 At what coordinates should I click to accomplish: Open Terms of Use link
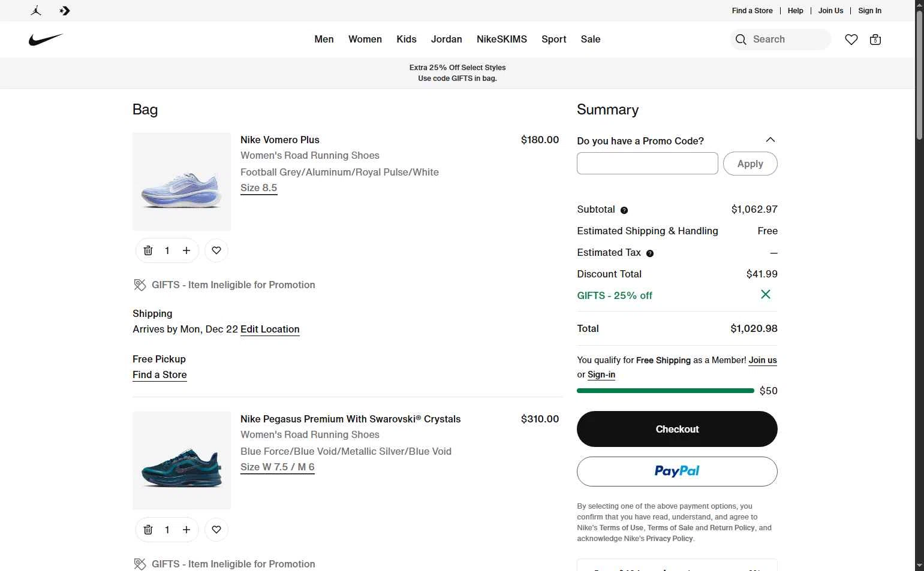pos(621,528)
